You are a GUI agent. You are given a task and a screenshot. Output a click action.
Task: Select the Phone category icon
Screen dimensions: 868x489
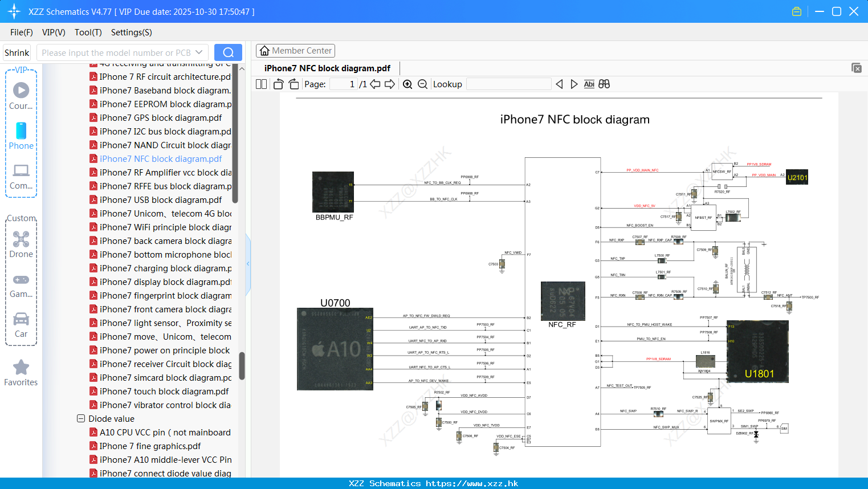point(21,136)
